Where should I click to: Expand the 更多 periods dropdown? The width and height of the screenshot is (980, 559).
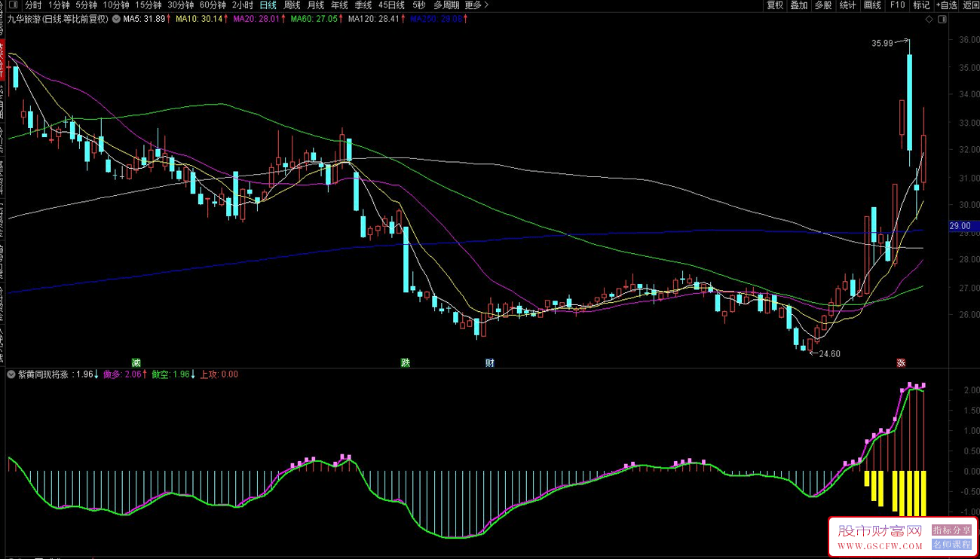476,5
